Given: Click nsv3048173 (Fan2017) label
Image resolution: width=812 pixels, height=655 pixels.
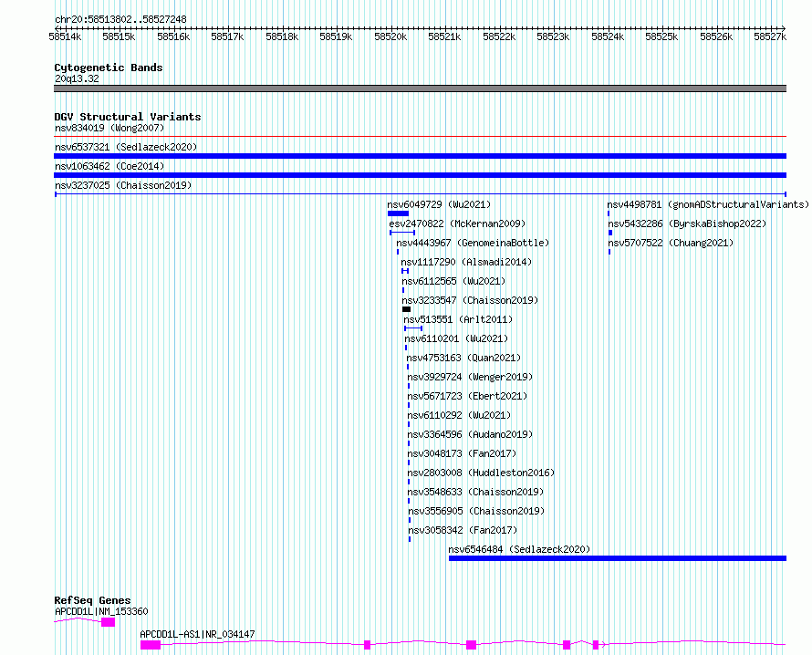Looking at the screenshot, I should pyautogui.click(x=462, y=453).
